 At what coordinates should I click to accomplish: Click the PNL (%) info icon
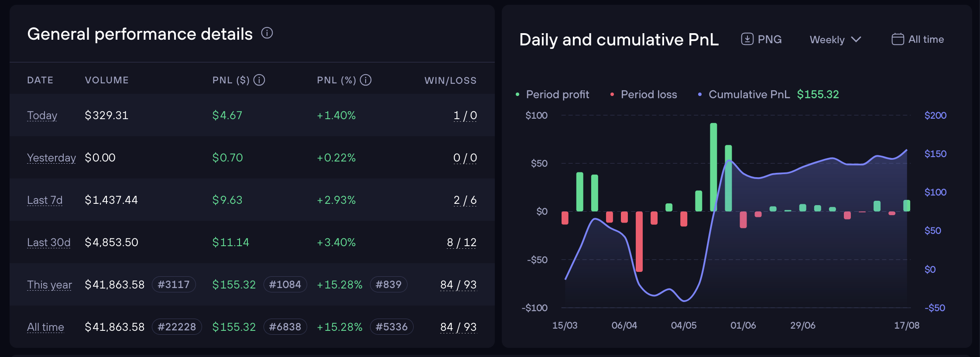(366, 80)
